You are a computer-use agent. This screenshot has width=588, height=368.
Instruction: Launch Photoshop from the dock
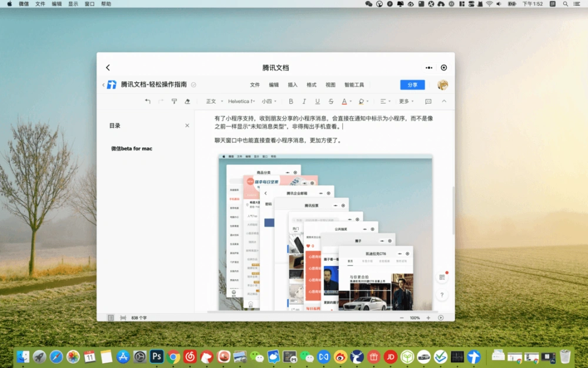tap(156, 356)
